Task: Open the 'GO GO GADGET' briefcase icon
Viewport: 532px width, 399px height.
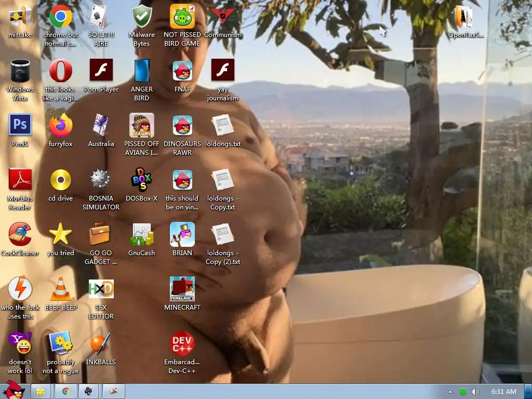Action: pos(101,244)
